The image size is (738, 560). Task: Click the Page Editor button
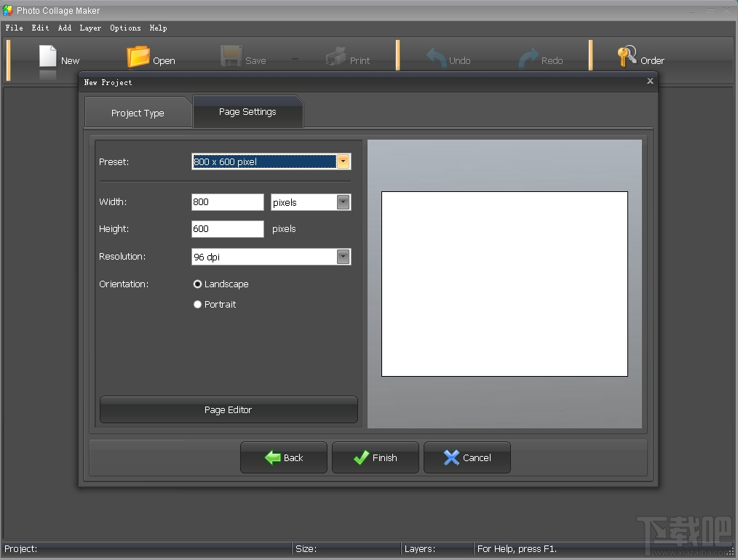click(x=228, y=409)
